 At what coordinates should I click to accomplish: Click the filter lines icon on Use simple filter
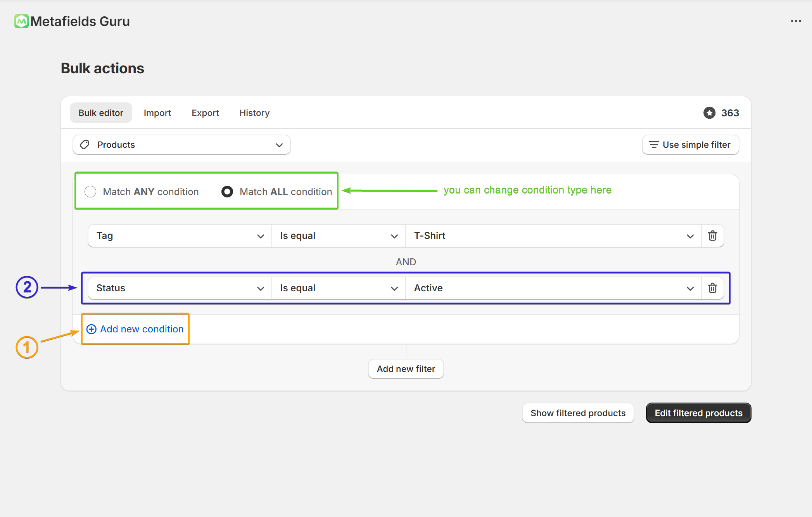pyautogui.click(x=654, y=145)
